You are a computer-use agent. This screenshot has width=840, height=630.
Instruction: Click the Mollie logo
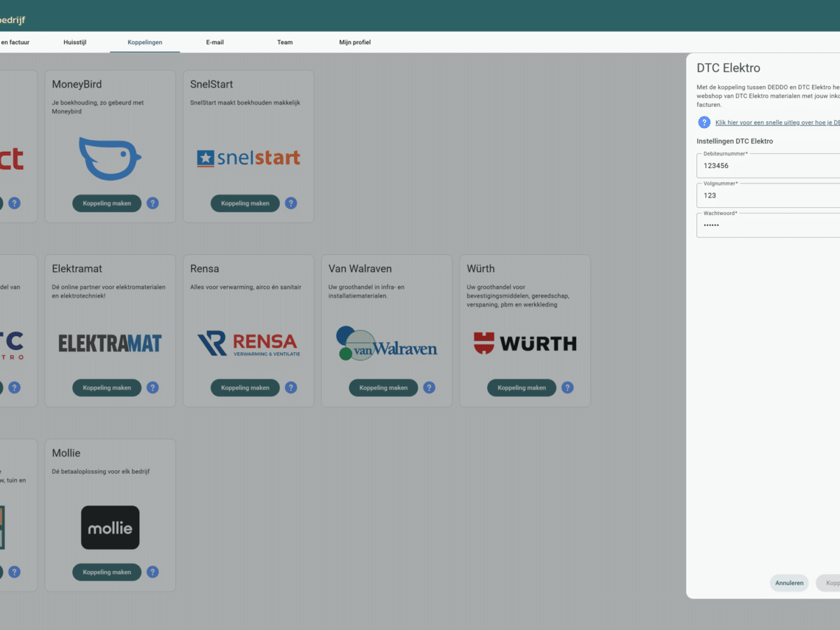(x=110, y=528)
